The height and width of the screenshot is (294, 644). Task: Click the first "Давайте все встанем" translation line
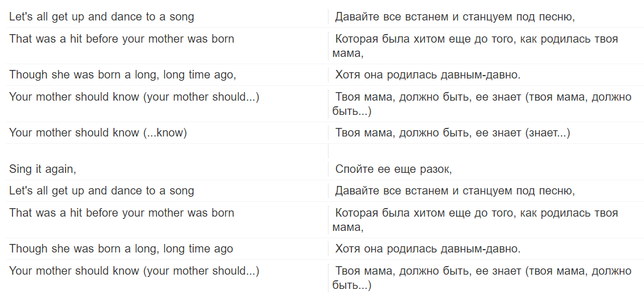454,16
